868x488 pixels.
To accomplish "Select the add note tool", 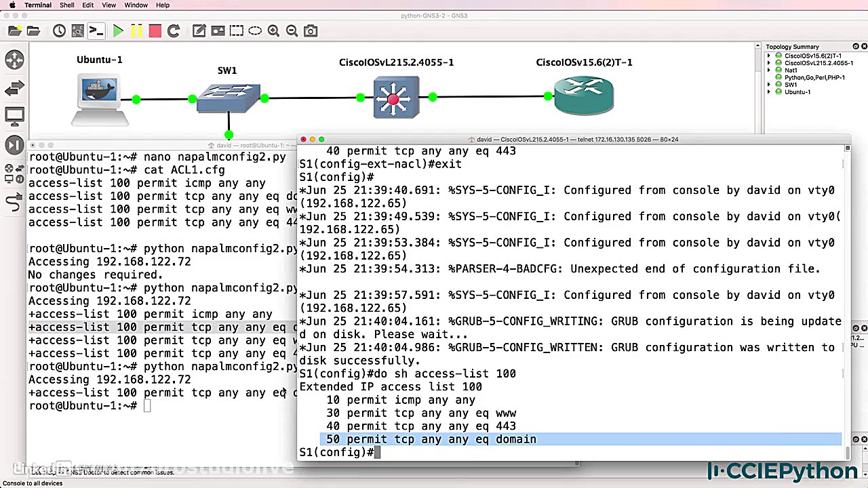I will pyautogui.click(x=199, y=30).
